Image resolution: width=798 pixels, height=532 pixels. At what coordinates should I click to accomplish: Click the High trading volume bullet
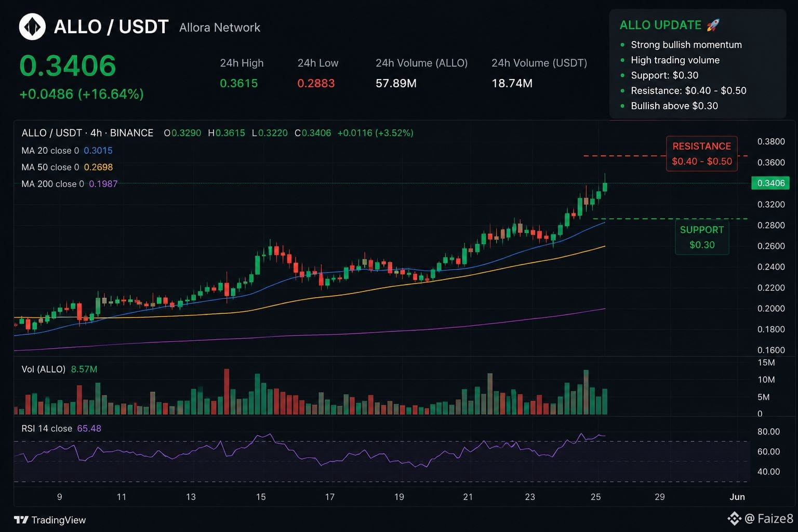tap(675, 60)
